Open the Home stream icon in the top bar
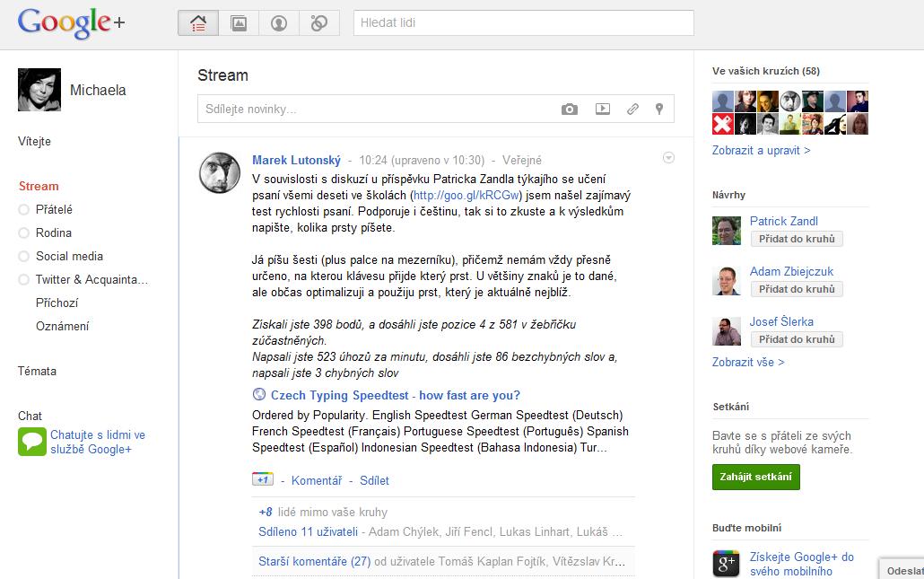Screen dimensions: 924x579 pos(198,23)
